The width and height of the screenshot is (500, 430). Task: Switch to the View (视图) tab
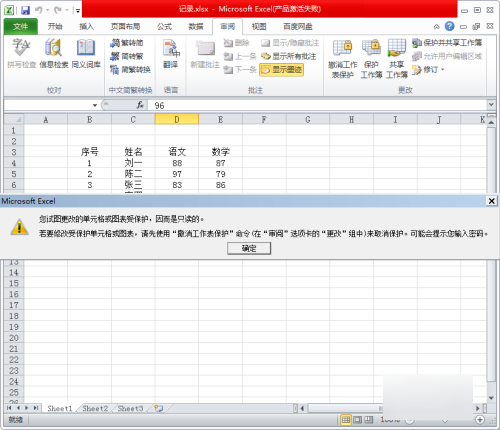tap(259, 26)
